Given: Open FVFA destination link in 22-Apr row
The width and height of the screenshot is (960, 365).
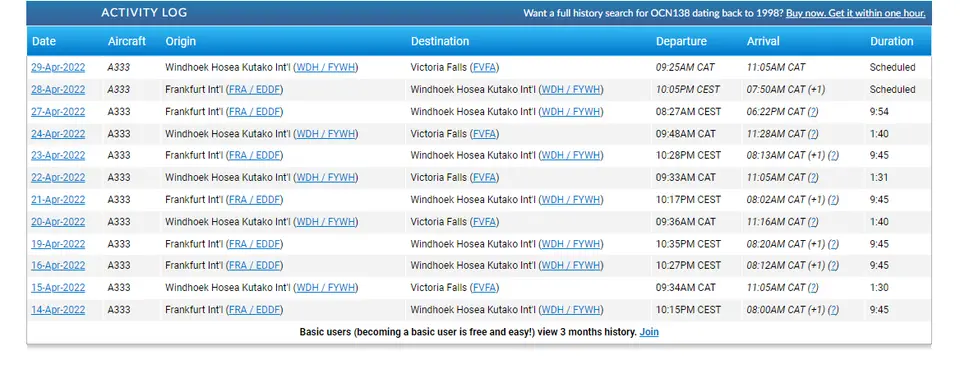Looking at the screenshot, I should (485, 178).
